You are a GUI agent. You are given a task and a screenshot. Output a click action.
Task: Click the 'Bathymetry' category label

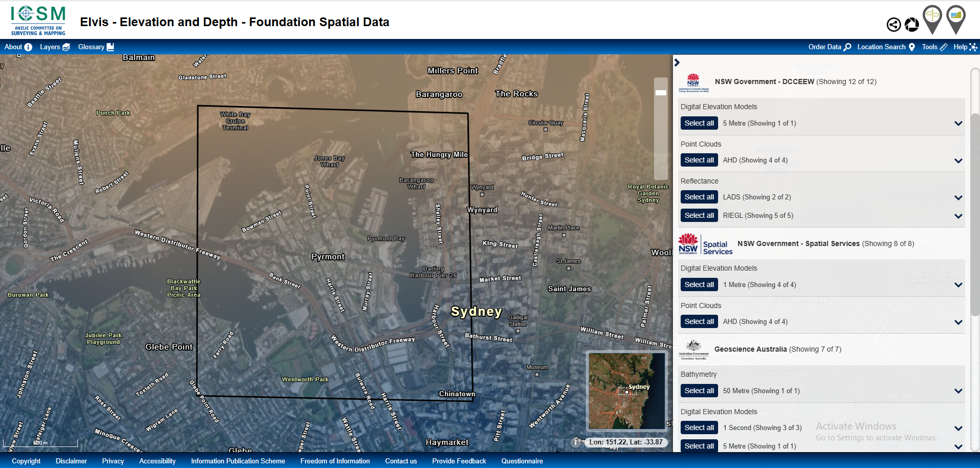[x=699, y=374]
